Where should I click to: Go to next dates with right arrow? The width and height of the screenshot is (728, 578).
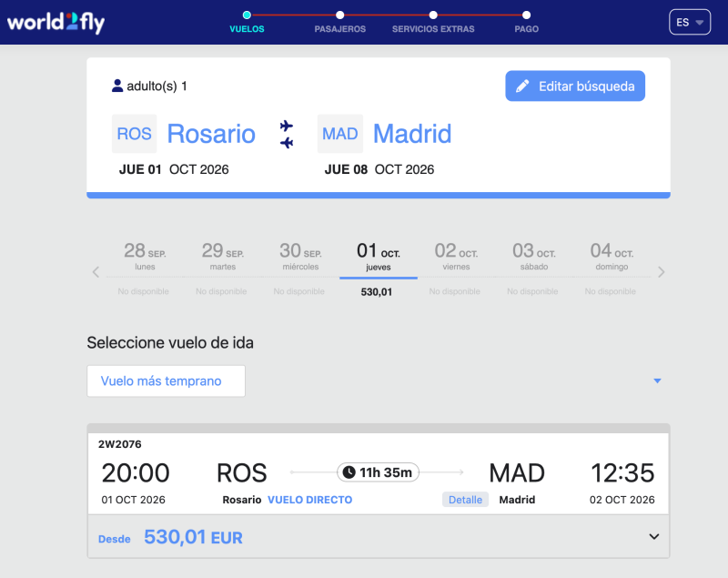(662, 271)
